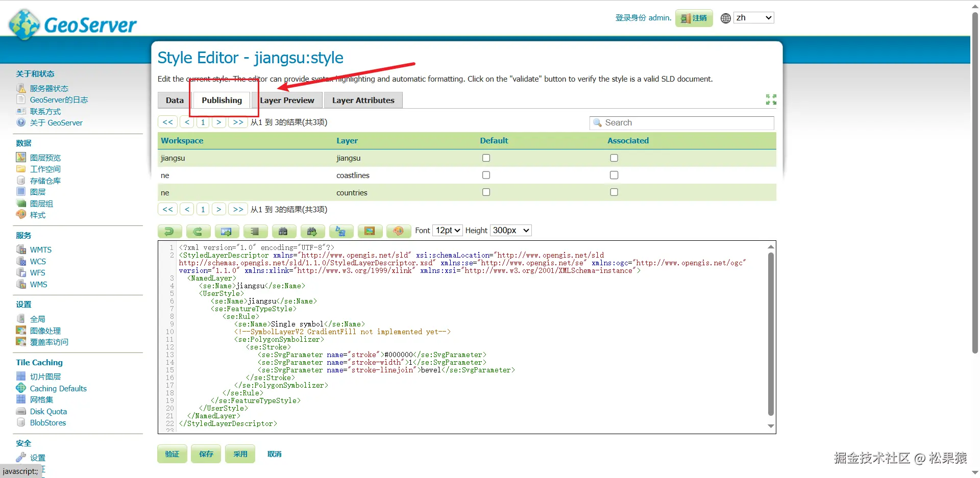Click the 切片图层 tile layers icon
The height and width of the screenshot is (478, 980).
(21, 376)
